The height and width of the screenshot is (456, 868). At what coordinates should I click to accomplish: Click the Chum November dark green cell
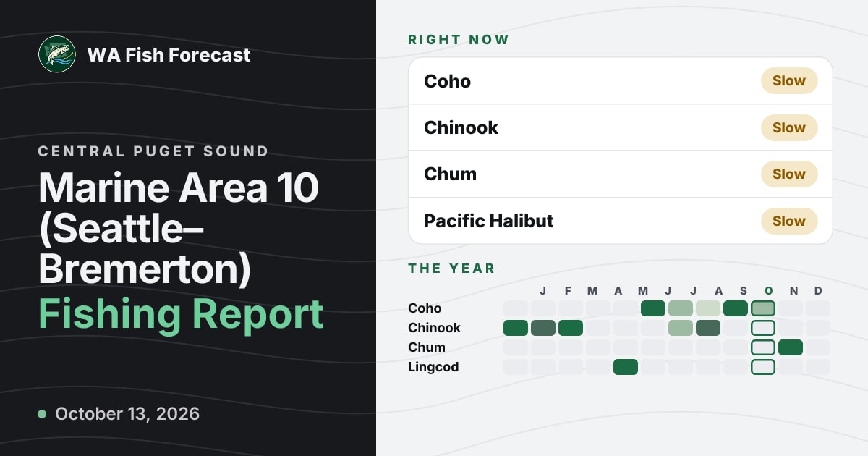coord(791,347)
